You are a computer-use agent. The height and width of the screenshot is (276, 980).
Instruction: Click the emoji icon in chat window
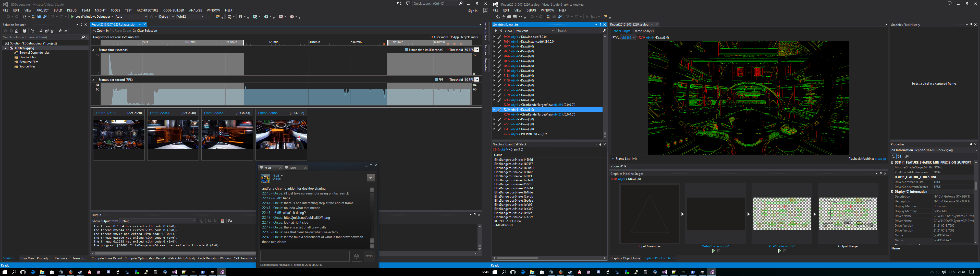tap(357, 256)
